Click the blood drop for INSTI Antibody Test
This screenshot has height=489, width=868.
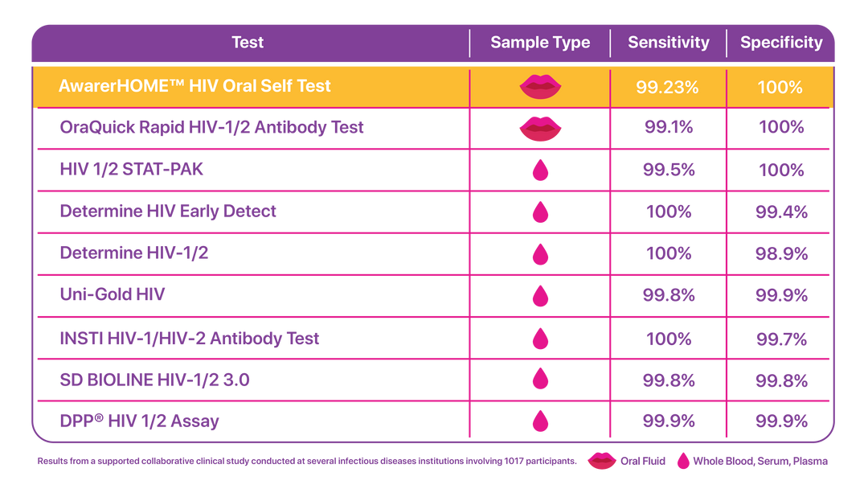[540, 337]
